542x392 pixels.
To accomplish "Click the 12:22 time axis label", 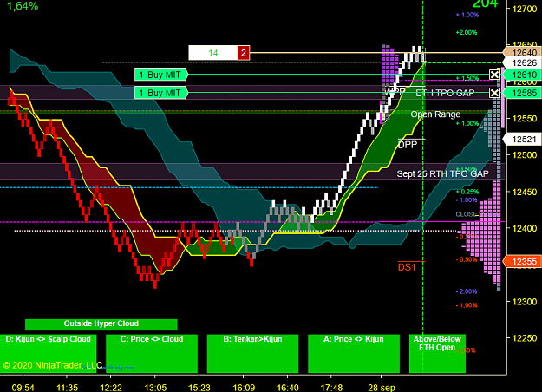I will pos(111,388).
